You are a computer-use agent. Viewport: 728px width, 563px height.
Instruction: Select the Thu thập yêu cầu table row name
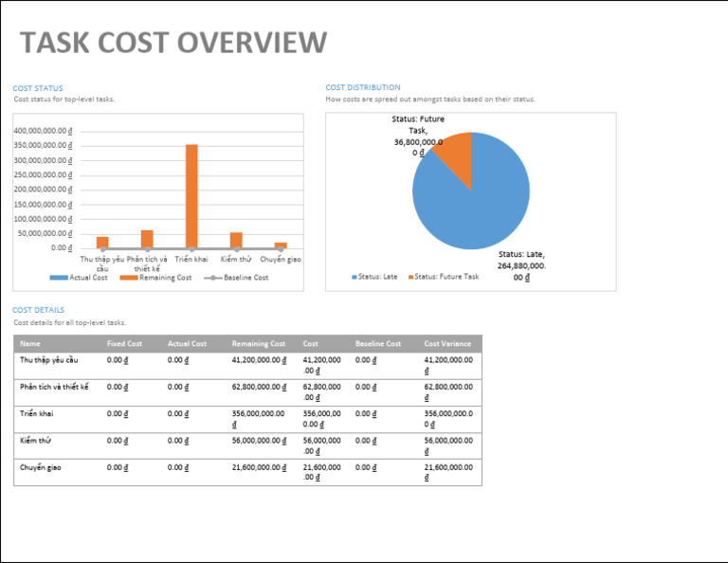pyautogui.click(x=48, y=360)
